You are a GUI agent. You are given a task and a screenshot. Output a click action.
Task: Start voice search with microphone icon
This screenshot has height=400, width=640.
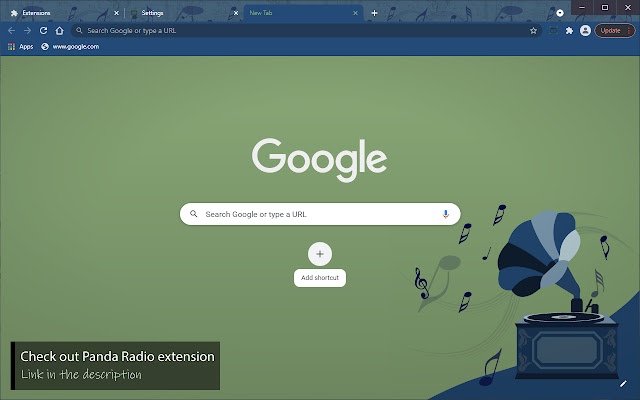[x=445, y=214]
